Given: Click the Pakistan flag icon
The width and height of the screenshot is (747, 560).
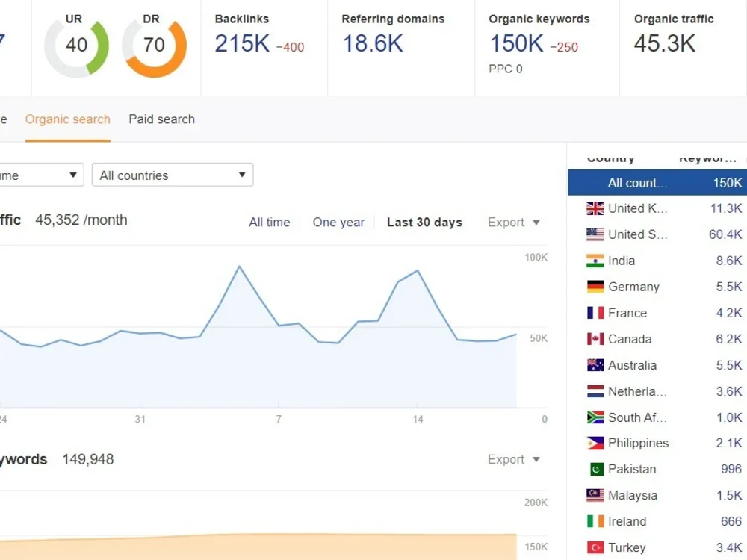Looking at the screenshot, I should coord(596,470).
